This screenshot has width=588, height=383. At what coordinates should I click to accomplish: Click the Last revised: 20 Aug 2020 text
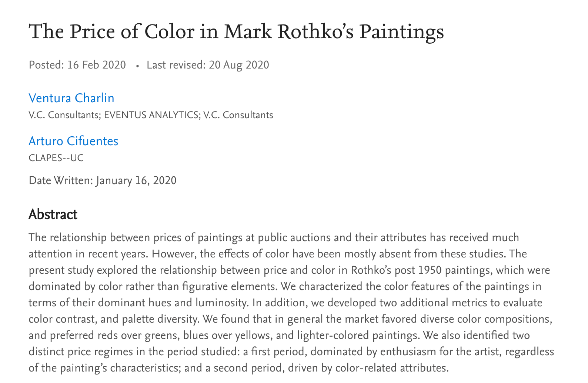208,65
